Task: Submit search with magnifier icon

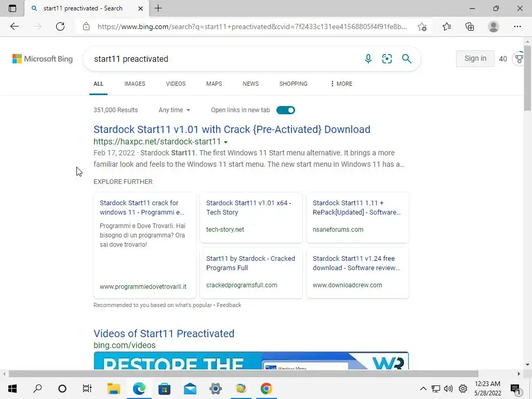Action: [x=406, y=59]
